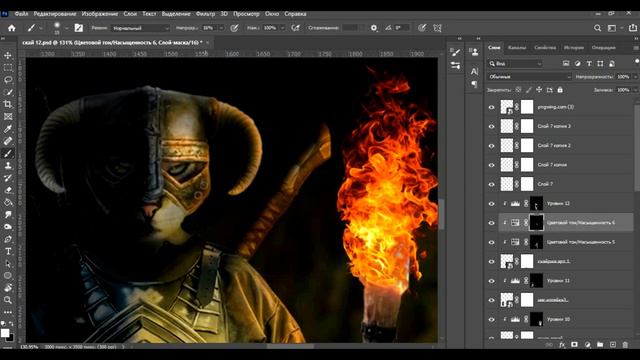Select the Ellipse shape tool
The image size is (640, 360).
pyautogui.click(x=8, y=276)
